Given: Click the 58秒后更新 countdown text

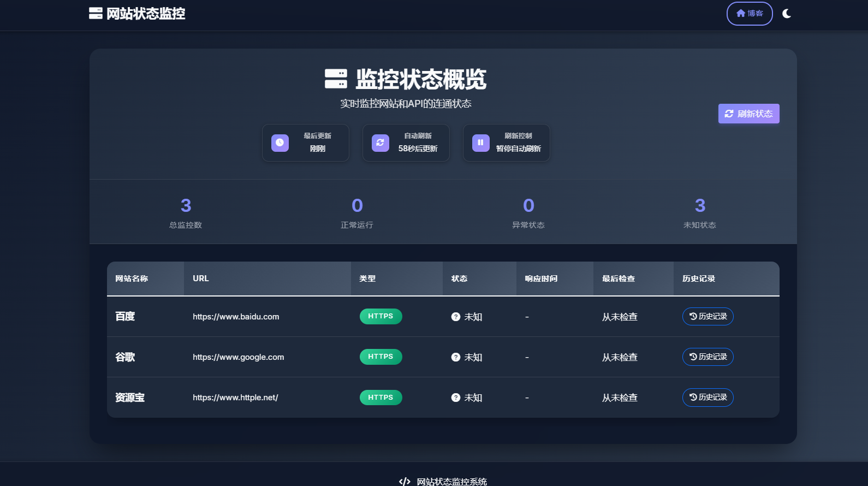Looking at the screenshot, I should coord(418,149).
